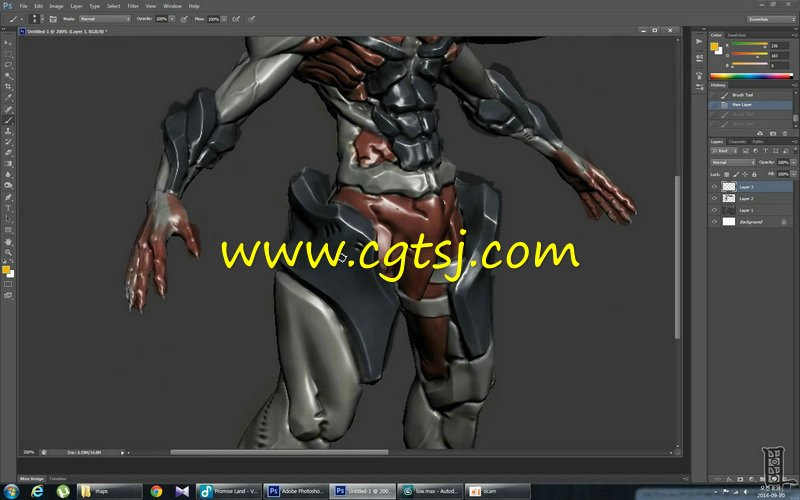Open layer Fill dropdown arrow
This screenshot has height=500, width=800.
(793, 174)
